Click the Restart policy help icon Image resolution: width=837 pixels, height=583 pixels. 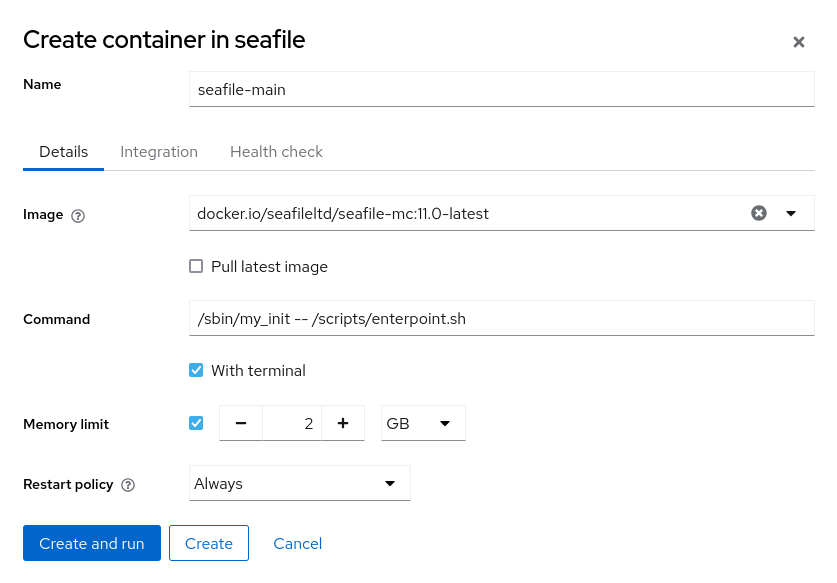click(128, 485)
